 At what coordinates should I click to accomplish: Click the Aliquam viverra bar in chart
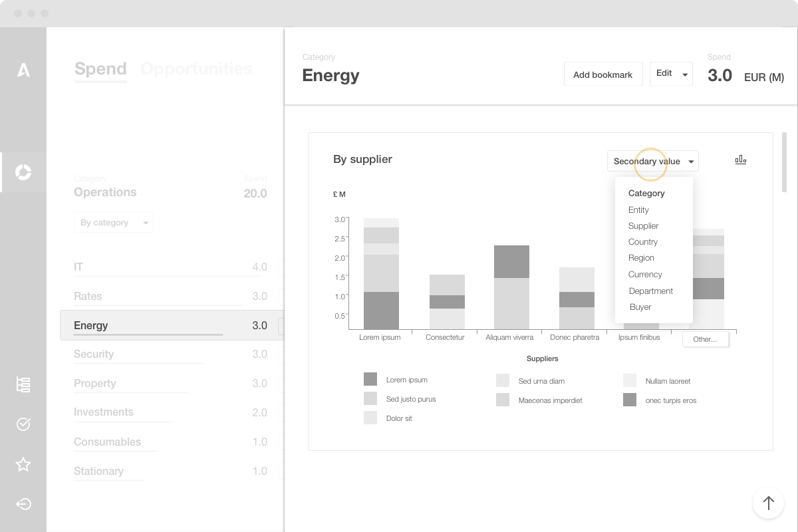512,287
